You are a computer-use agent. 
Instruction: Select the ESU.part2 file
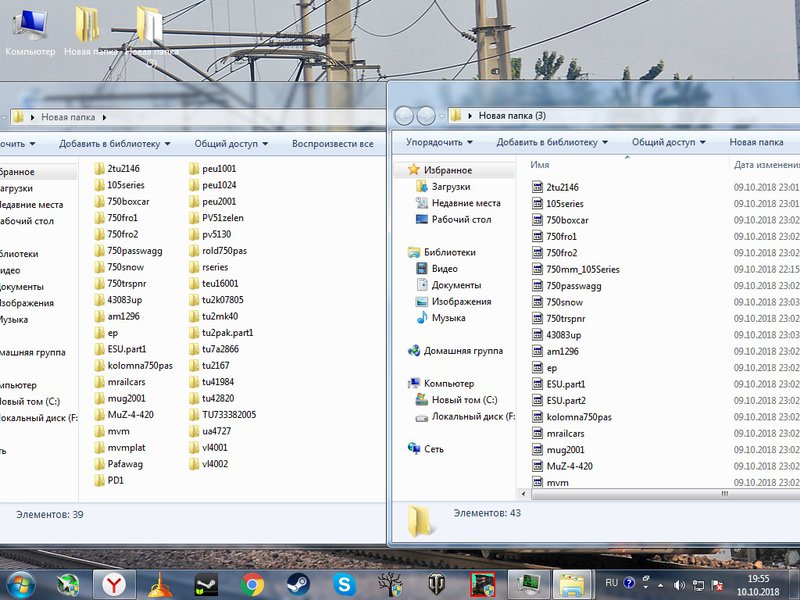pyautogui.click(x=565, y=400)
